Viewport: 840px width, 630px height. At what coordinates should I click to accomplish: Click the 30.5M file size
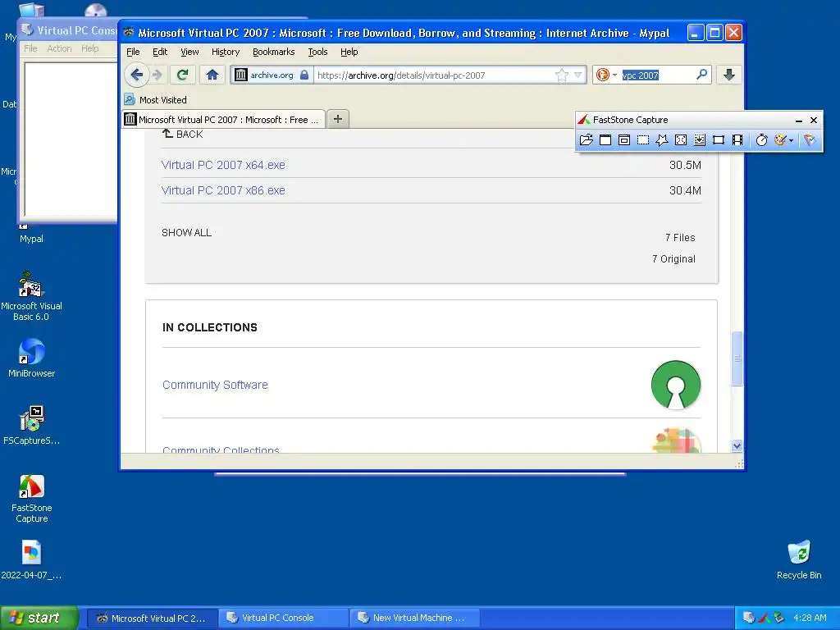(x=685, y=165)
